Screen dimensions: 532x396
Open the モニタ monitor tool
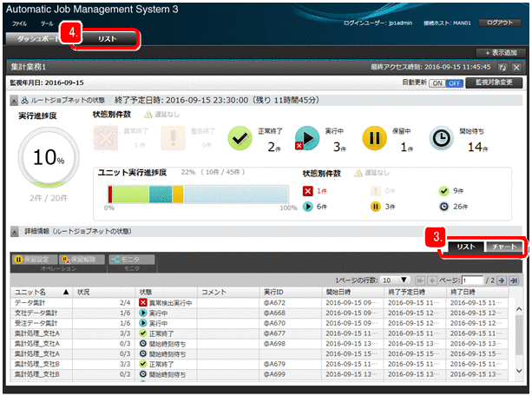tap(131, 259)
